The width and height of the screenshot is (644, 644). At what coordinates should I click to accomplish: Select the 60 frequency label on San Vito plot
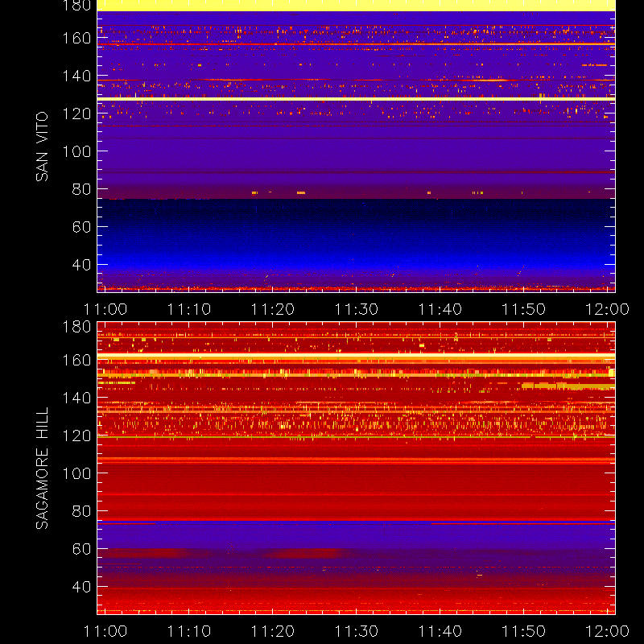(x=81, y=227)
